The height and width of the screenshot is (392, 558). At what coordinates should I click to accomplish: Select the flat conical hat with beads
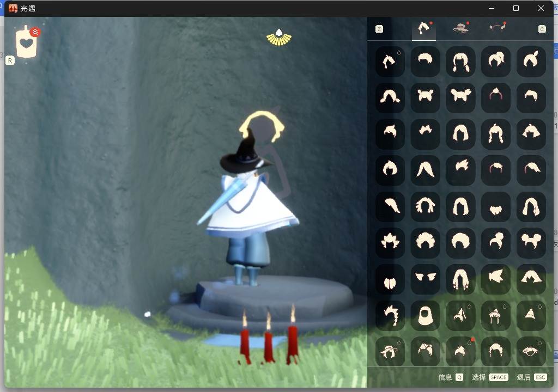click(531, 352)
